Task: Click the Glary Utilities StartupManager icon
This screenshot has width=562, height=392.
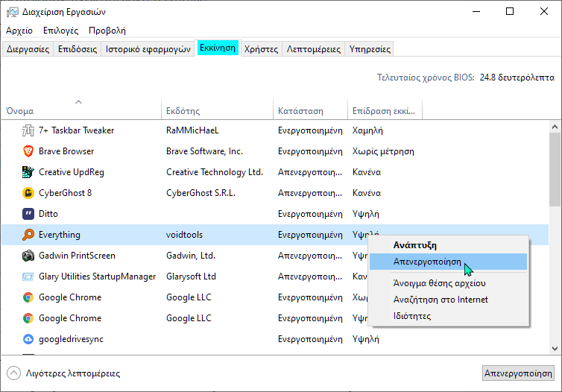Action: click(28, 276)
